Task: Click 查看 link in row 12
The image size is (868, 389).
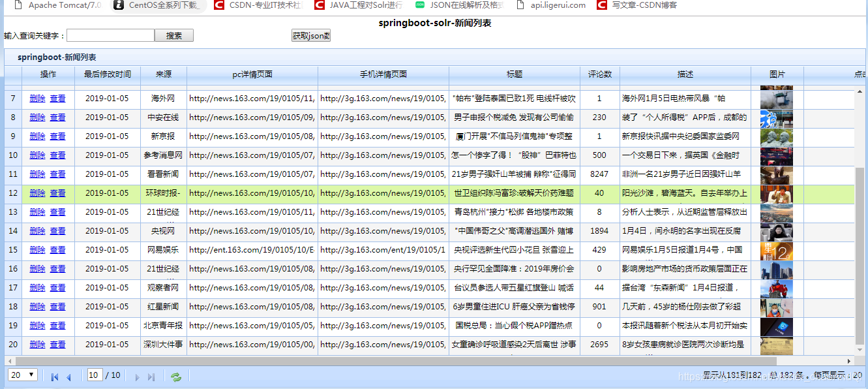Action: tap(57, 193)
